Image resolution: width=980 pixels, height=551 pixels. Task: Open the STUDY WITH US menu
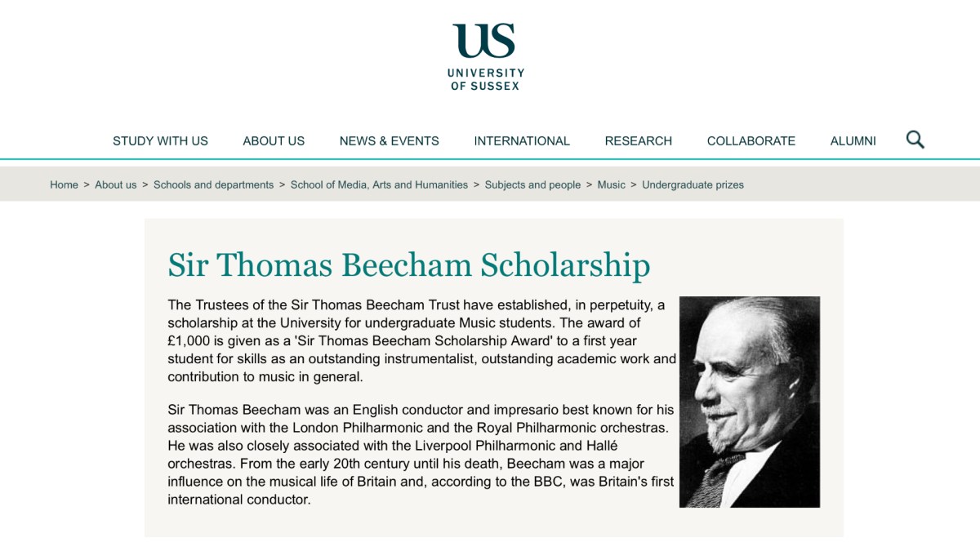tap(160, 140)
